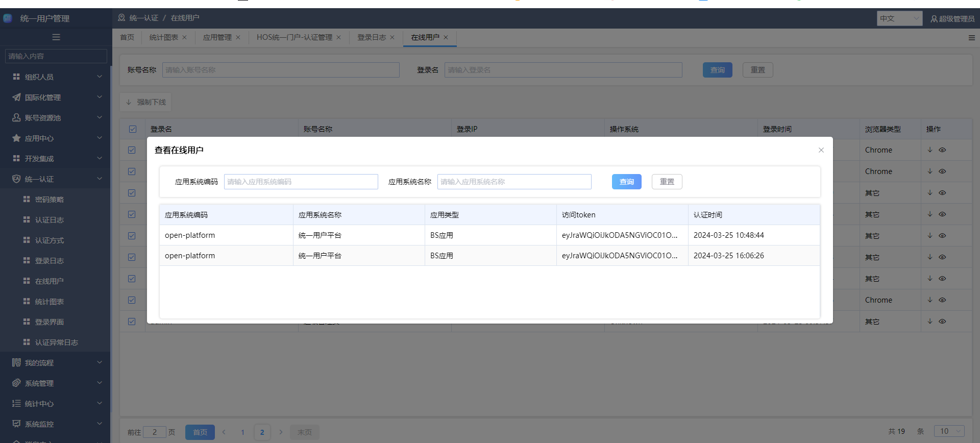Click the 系统监控 monitor icon
The image size is (980, 443).
(16, 424)
